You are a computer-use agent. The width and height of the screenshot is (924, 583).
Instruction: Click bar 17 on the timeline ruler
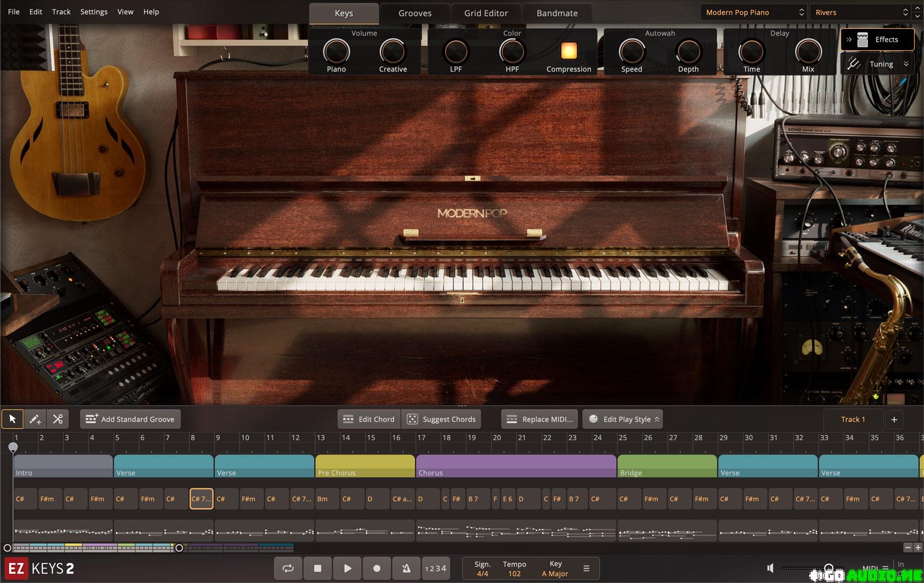pyautogui.click(x=422, y=437)
